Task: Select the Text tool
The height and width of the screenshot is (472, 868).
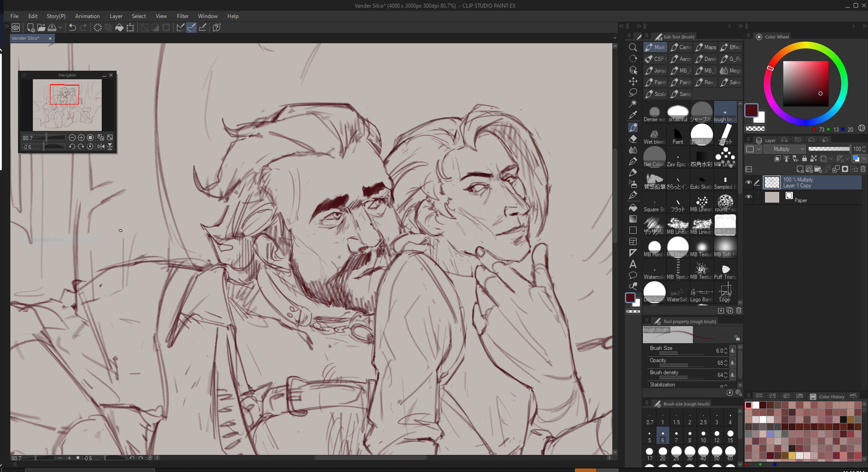Action: coord(633,264)
